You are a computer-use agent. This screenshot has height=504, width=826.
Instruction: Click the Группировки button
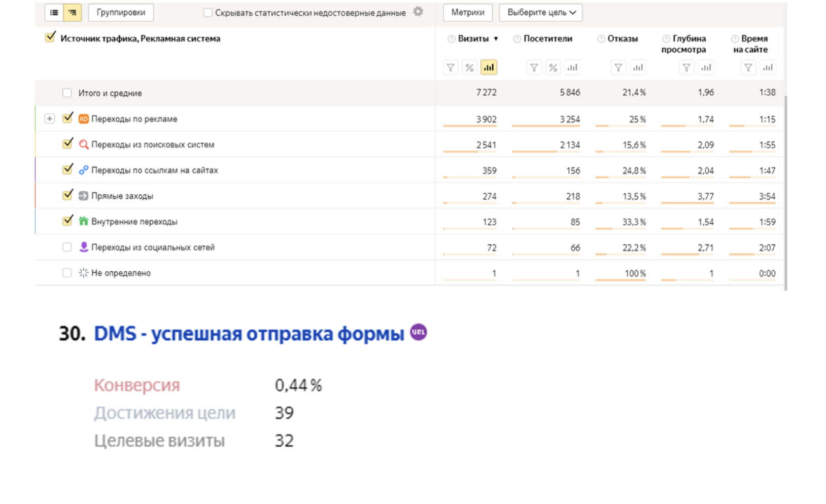click(x=121, y=13)
